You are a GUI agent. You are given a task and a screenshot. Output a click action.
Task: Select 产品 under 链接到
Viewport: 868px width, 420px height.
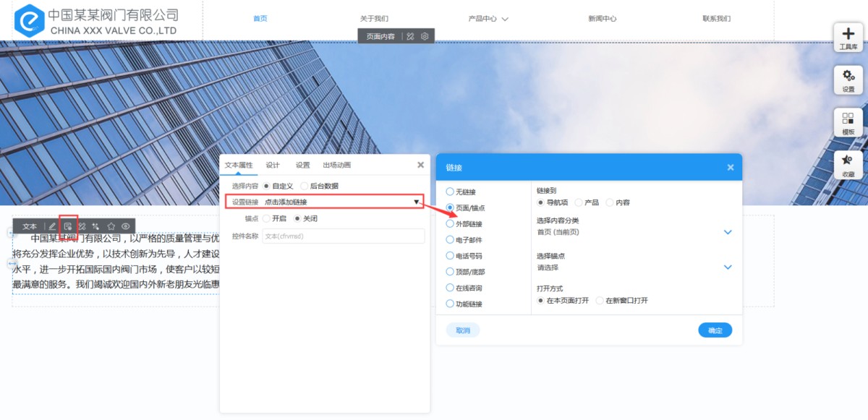click(x=578, y=202)
